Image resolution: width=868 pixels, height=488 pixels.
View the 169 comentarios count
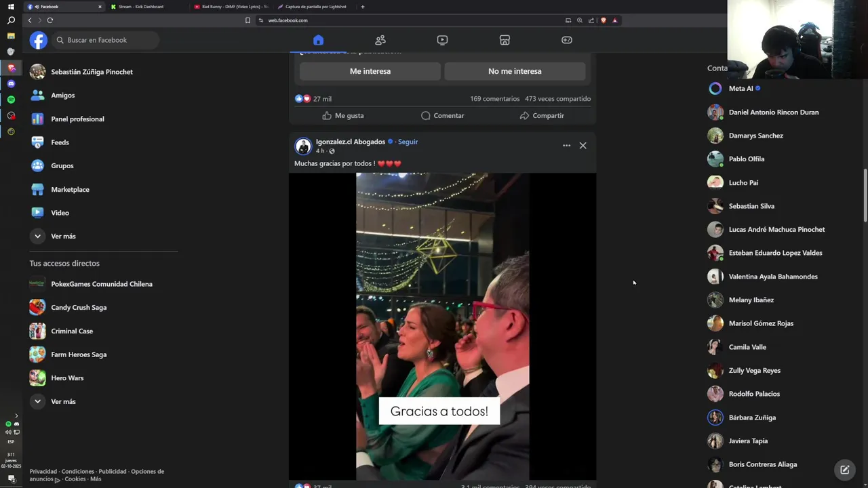coord(495,99)
